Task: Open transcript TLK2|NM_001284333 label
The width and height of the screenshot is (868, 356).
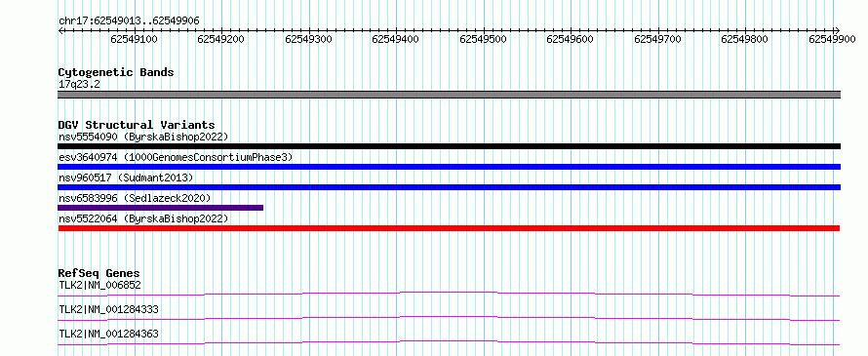Action: pyautogui.click(x=108, y=309)
